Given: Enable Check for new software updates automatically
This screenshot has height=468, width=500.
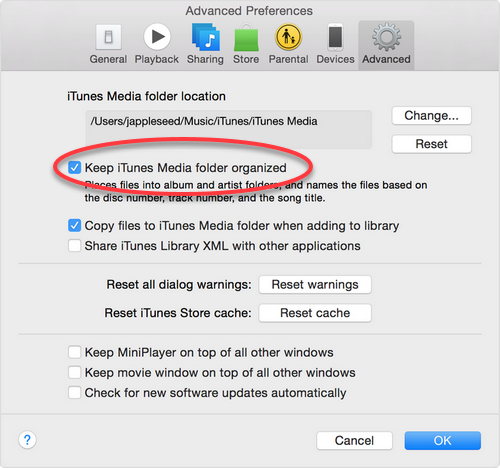Looking at the screenshot, I should [74, 393].
